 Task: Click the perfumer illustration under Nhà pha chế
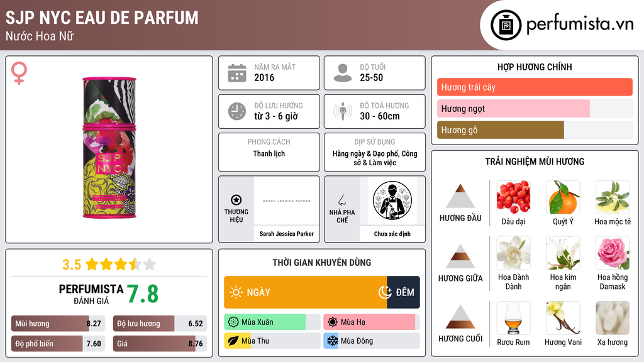tap(392, 200)
